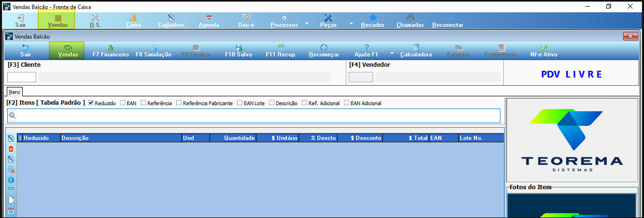The height and width of the screenshot is (218, 644).
Task: Expand the dropdown arrow next to Ajuda F1
Action: point(392,53)
